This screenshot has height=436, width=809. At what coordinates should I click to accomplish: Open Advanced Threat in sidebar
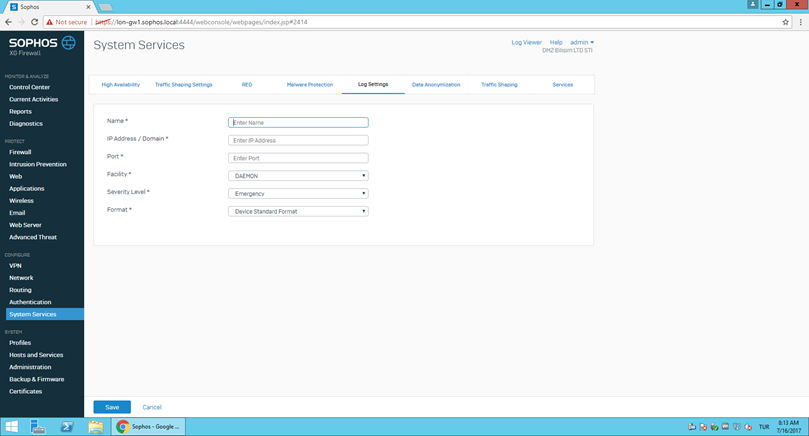coord(33,237)
